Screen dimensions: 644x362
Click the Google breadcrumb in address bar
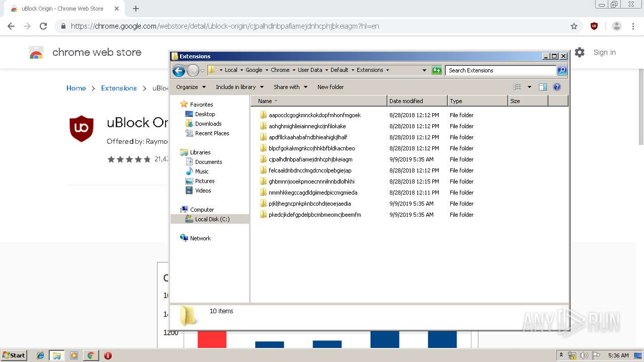click(x=254, y=70)
